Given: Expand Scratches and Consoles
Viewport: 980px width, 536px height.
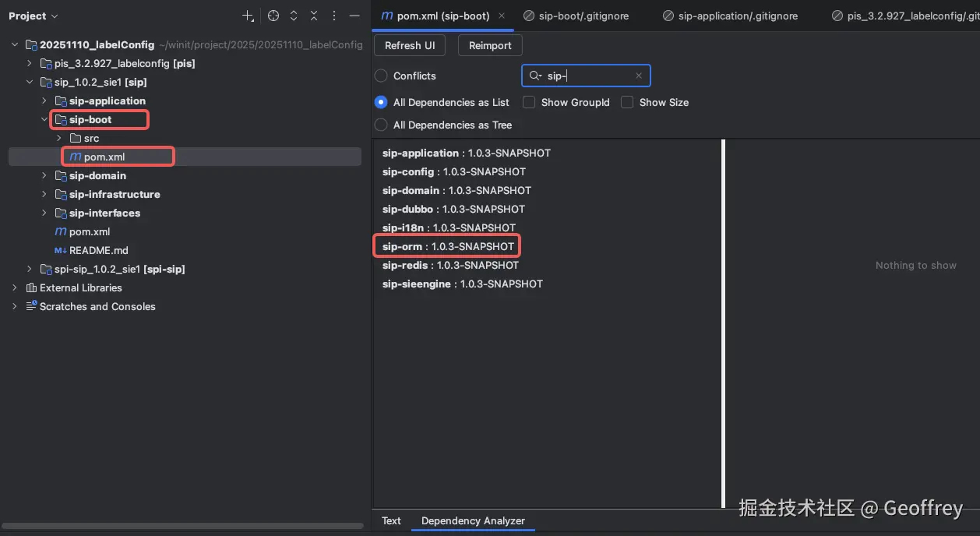Looking at the screenshot, I should [x=15, y=306].
